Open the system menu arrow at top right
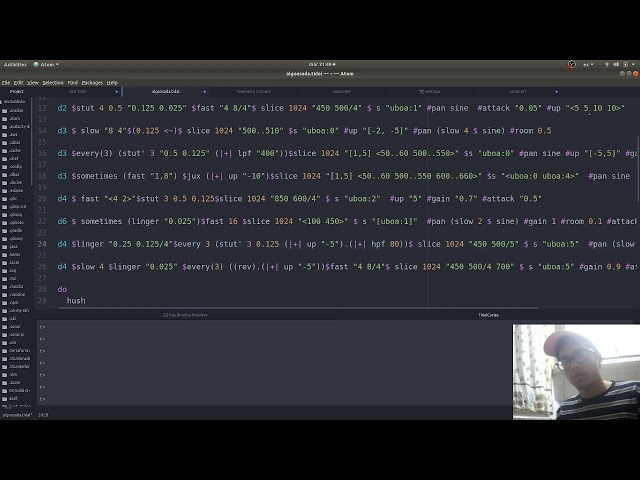The height and width of the screenshot is (480, 640). pos(633,64)
